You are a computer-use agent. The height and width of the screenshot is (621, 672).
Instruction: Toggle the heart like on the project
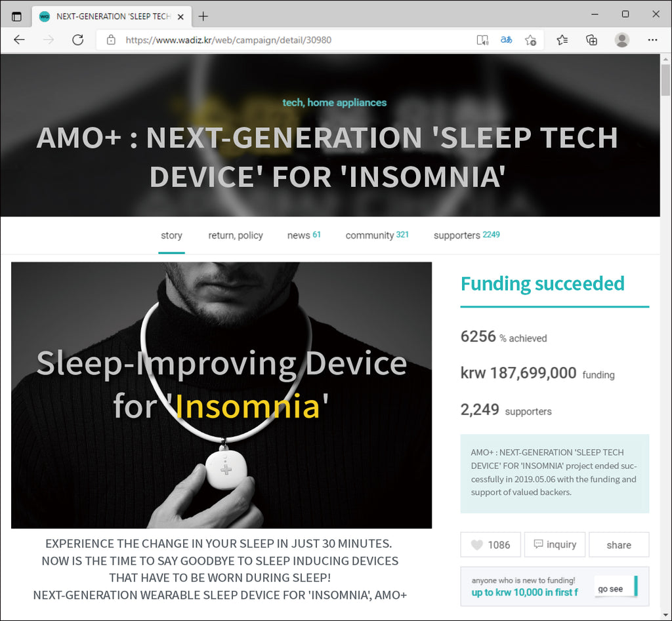click(490, 544)
